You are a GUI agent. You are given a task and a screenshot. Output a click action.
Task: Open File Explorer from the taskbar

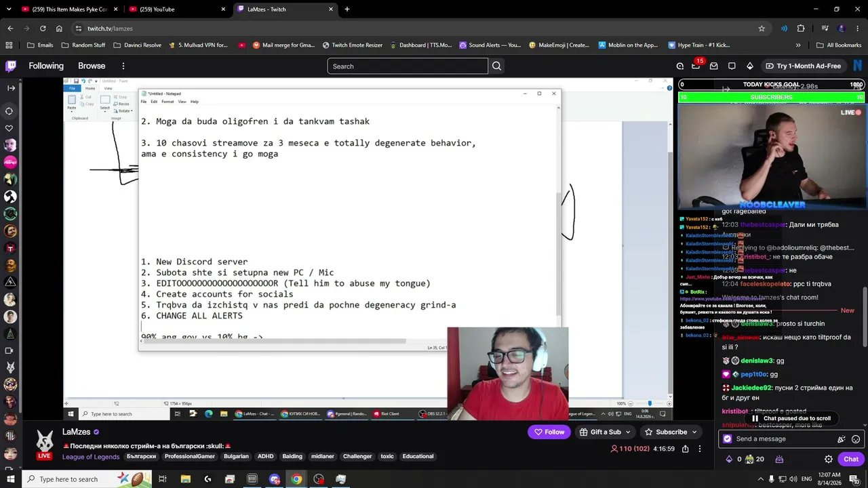pos(185,479)
